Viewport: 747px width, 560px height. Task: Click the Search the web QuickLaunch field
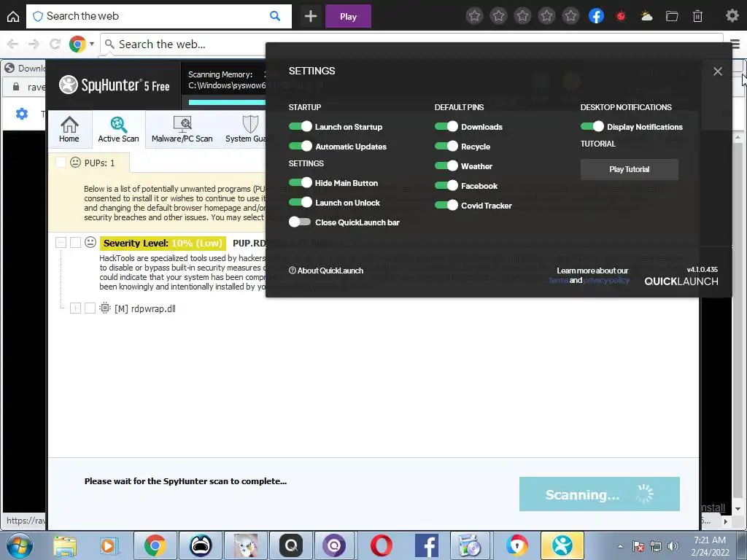click(158, 16)
